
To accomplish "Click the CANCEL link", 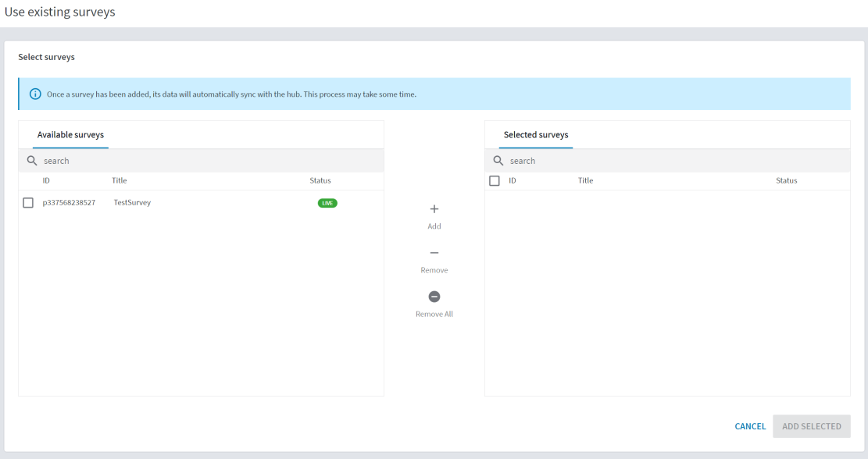I will pyautogui.click(x=749, y=426).
